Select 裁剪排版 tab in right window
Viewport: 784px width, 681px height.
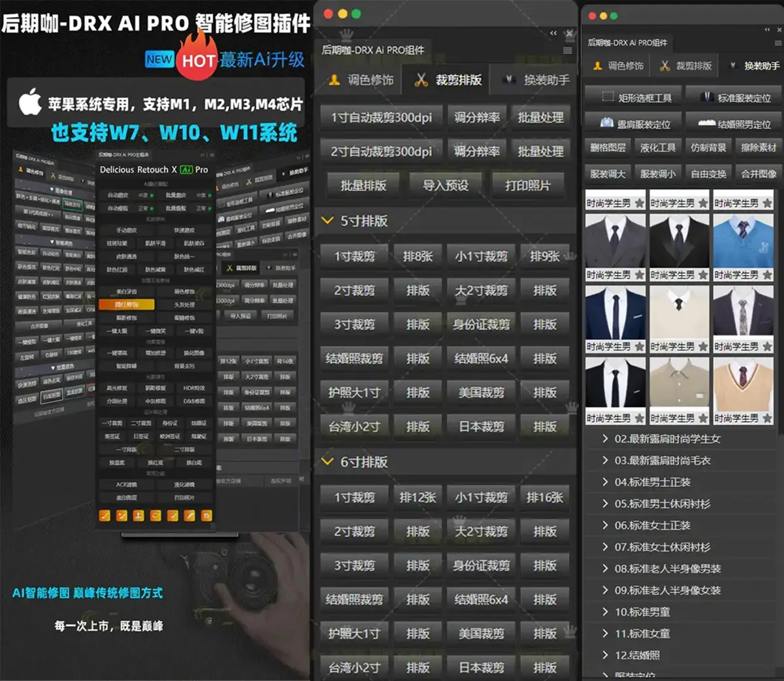(685, 65)
